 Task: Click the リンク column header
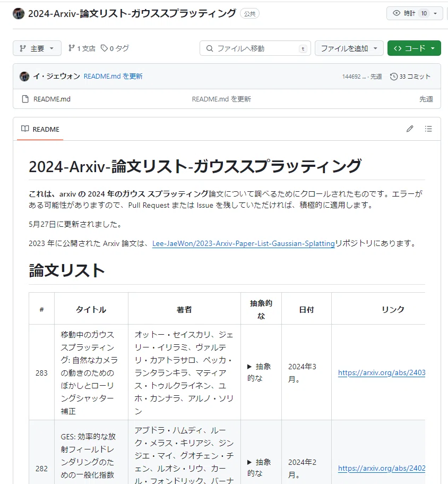[x=393, y=309]
